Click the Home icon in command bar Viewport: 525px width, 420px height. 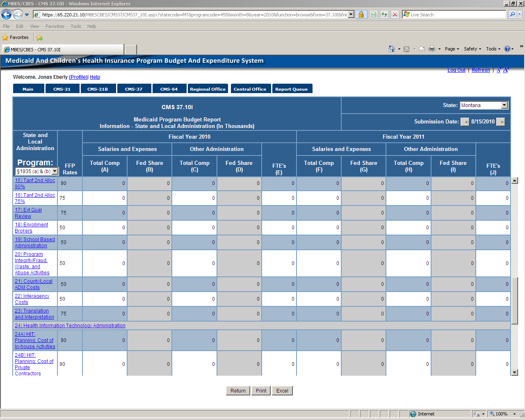pos(392,49)
